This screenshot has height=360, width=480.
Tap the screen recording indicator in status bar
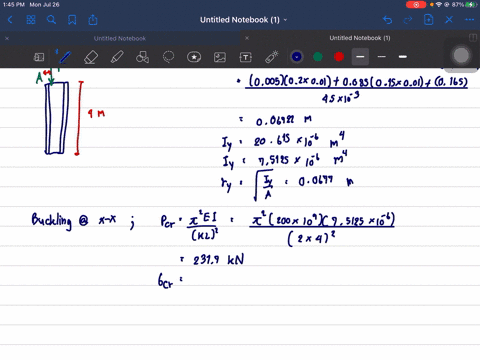pyautogui.click(x=416, y=5)
